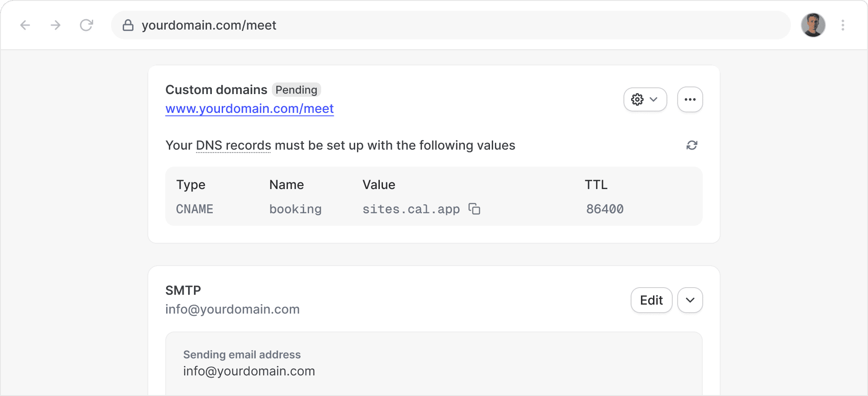
Task: Click the user profile avatar
Action: [x=813, y=25]
